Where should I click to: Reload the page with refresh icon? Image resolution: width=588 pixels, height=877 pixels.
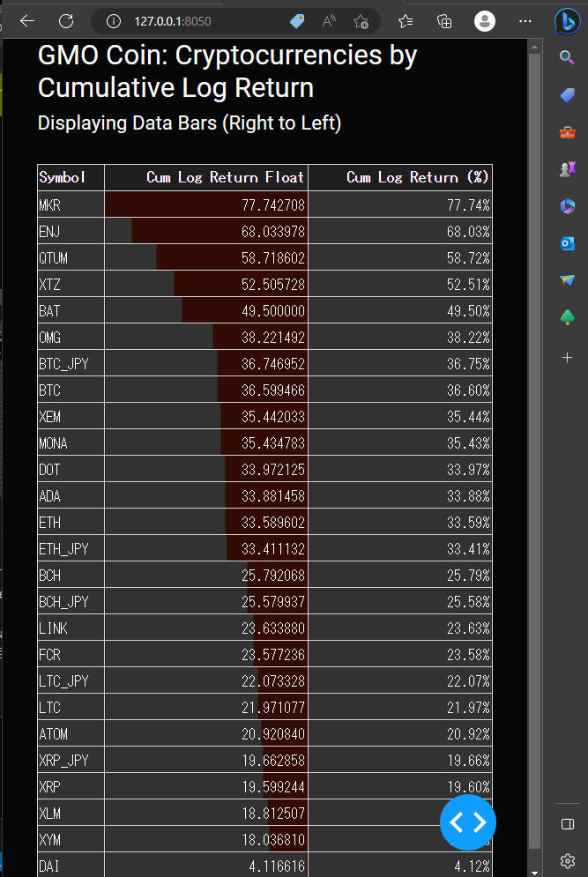click(66, 21)
